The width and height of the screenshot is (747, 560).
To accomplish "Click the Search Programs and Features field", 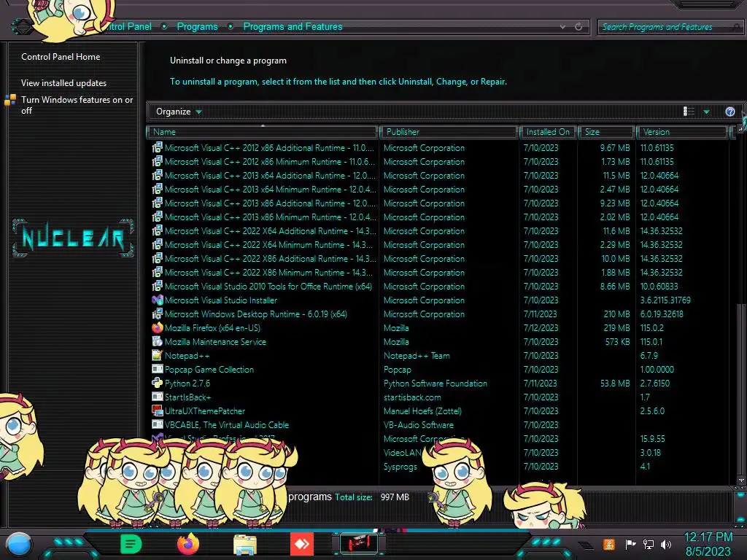I will [x=669, y=27].
